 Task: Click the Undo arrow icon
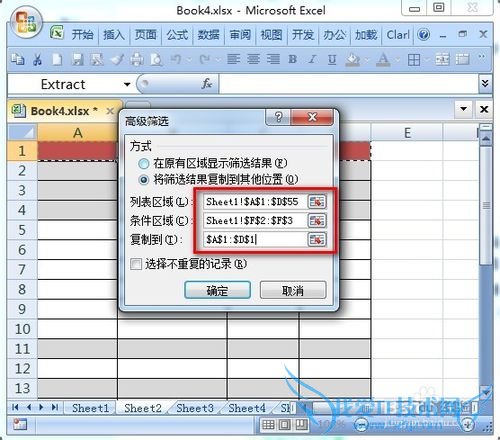(x=176, y=60)
